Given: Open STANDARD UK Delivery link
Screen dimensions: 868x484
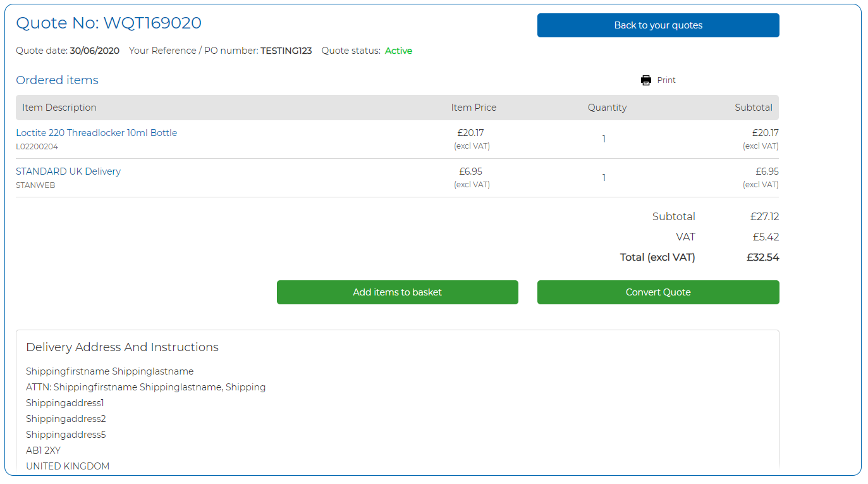Looking at the screenshot, I should [x=68, y=171].
